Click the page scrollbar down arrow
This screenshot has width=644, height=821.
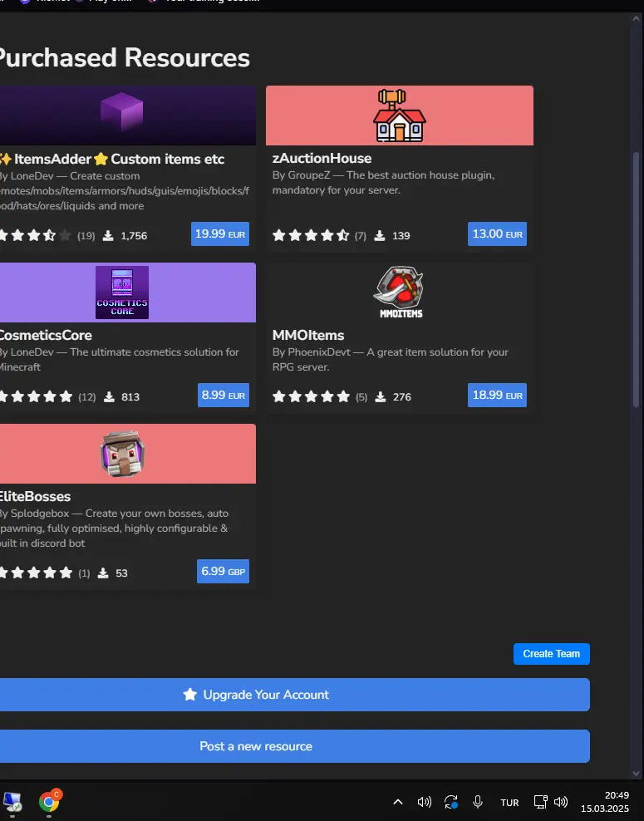[x=637, y=774]
